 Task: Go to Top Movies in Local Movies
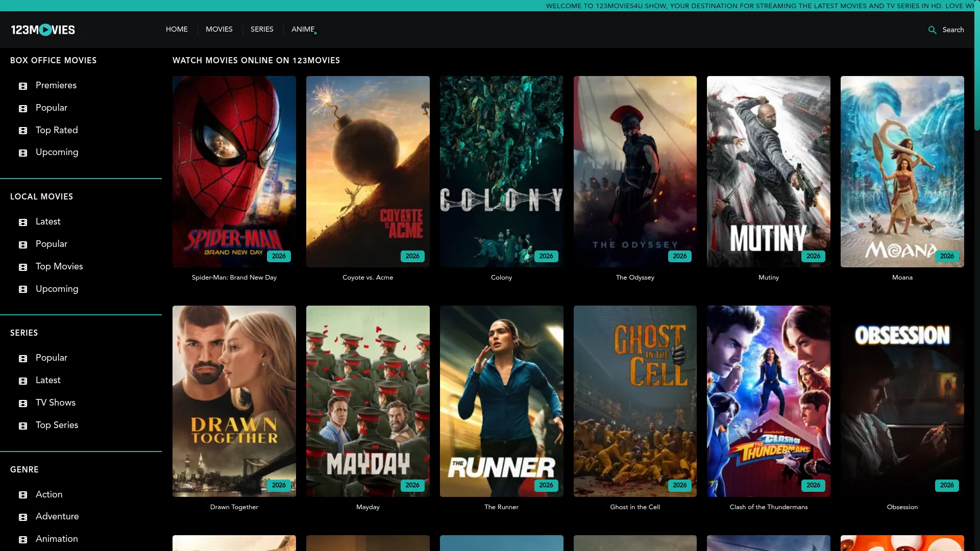pyautogui.click(x=59, y=266)
